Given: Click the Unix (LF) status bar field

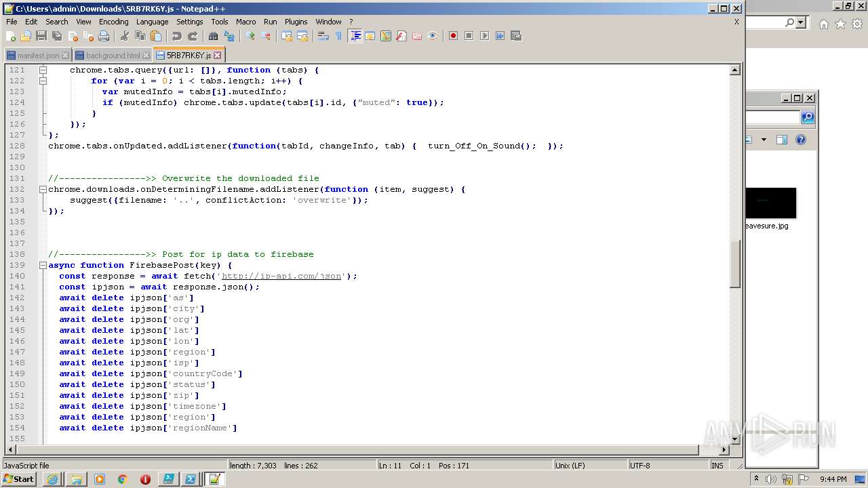Looking at the screenshot, I should (590, 466).
